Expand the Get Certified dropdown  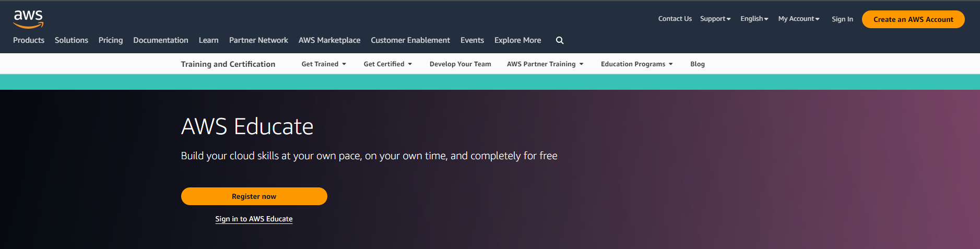coord(388,64)
